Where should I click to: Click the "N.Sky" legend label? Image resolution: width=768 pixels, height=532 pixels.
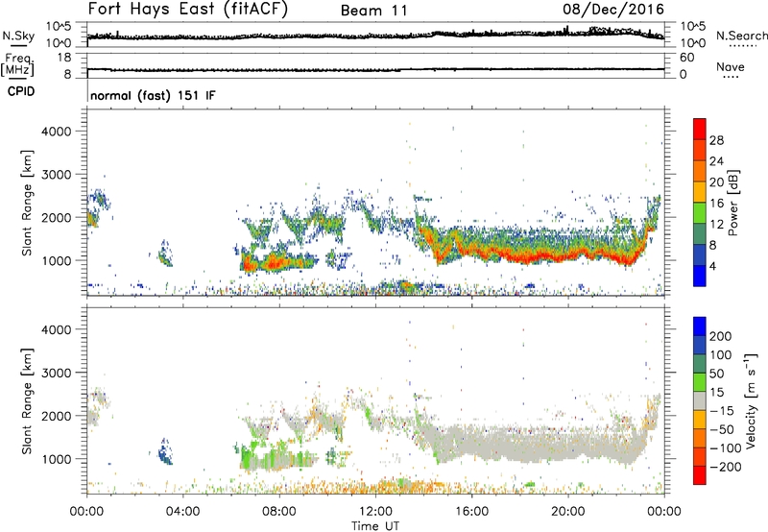coord(18,36)
